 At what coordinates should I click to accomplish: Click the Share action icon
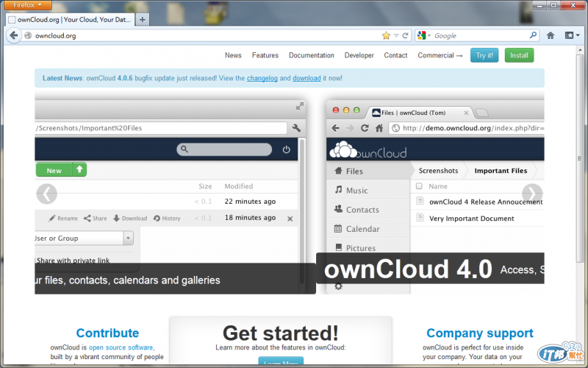tap(96, 218)
